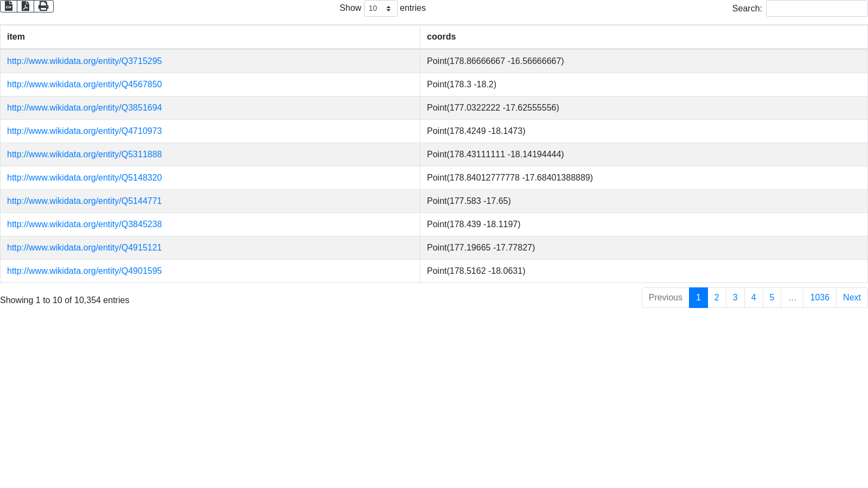Open the Q4567850 Wikidata entity link
The width and height of the screenshot is (868, 488).
point(84,85)
